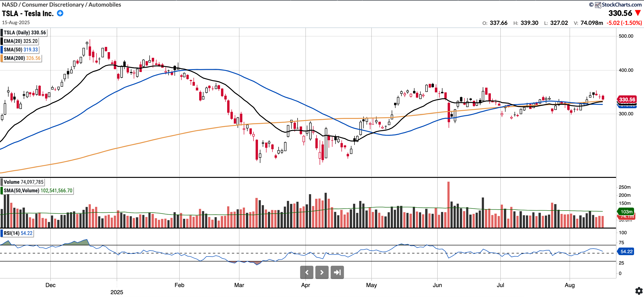Jump to latest date with skip-to-end button
Screen dimensions: 644x297
[x=337, y=272]
